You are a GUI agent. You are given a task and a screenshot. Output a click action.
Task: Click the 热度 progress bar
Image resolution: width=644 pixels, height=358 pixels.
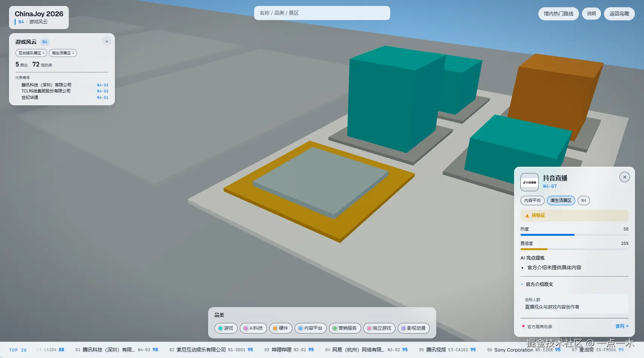[575, 235]
